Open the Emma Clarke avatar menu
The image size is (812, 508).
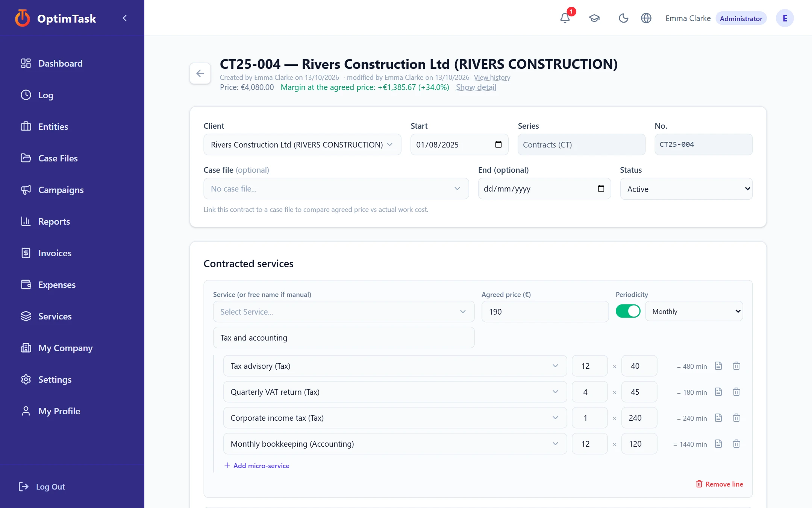(x=785, y=18)
